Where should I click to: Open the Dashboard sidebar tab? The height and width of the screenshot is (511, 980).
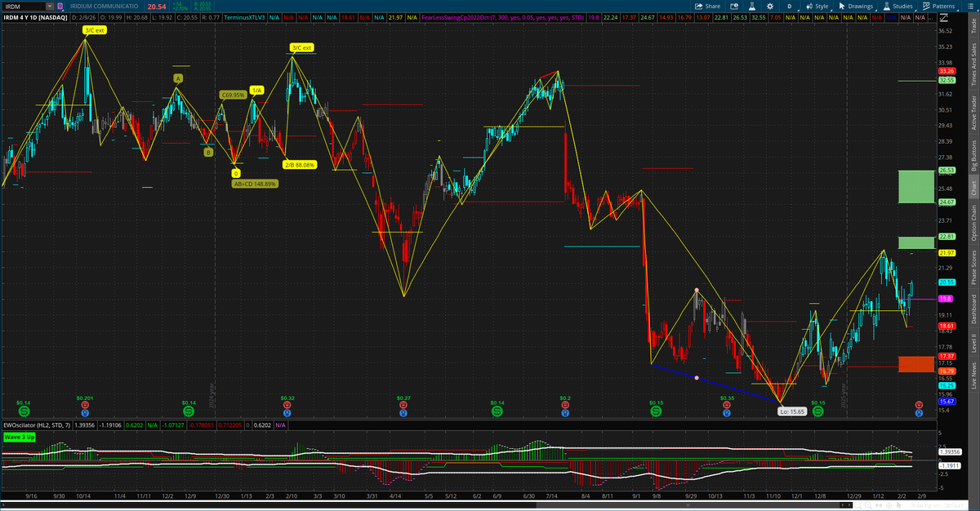[973, 309]
